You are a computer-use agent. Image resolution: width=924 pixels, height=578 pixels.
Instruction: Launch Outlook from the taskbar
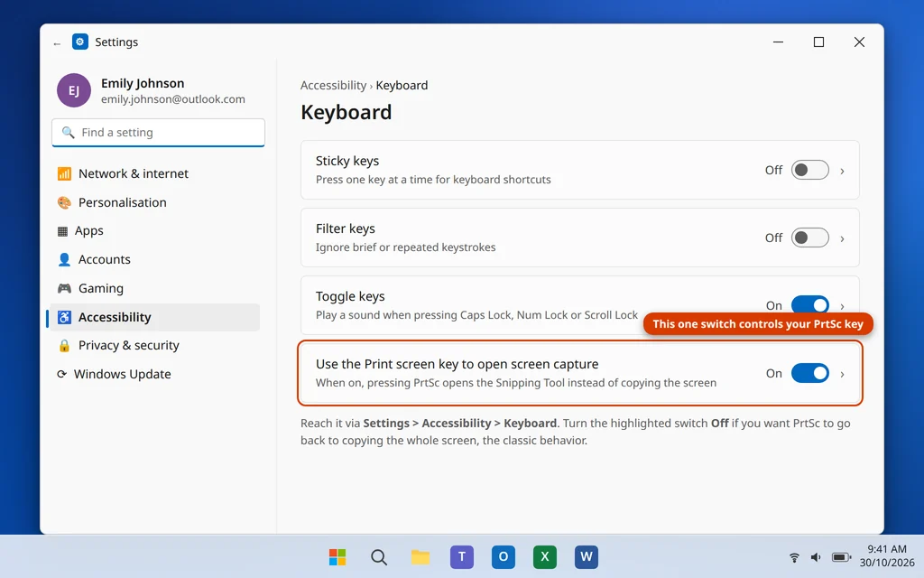tap(504, 556)
